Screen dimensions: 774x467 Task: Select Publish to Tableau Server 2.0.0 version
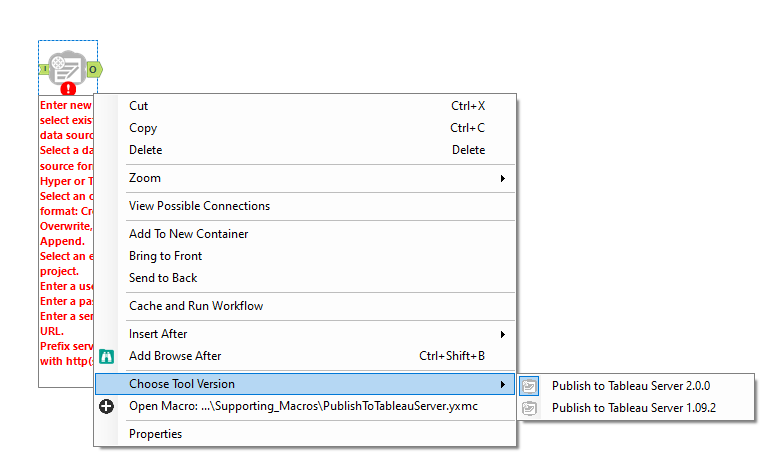(x=636, y=386)
